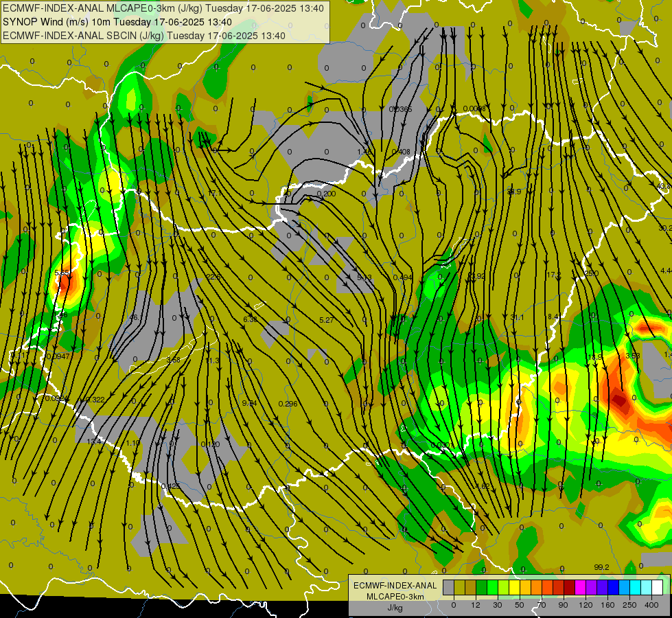The width and height of the screenshot is (672, 618).
Task: Click the legend tick label 120
Action: 586,605
